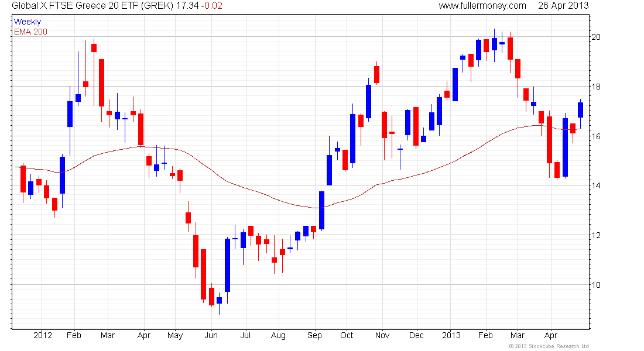Click the EMA 200 legend label
The width and height of the screenshot is (644, 351).
pos(30,32)
